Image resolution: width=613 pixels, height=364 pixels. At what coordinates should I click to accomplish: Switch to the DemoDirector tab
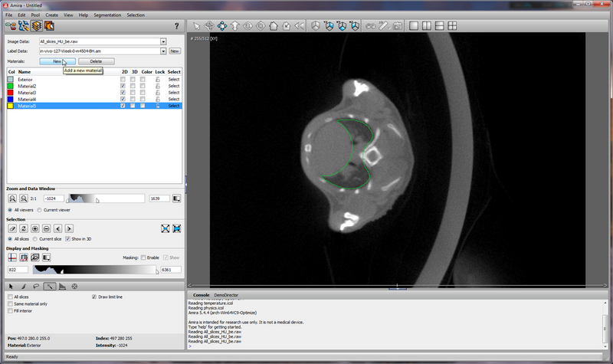click(225, 294)
